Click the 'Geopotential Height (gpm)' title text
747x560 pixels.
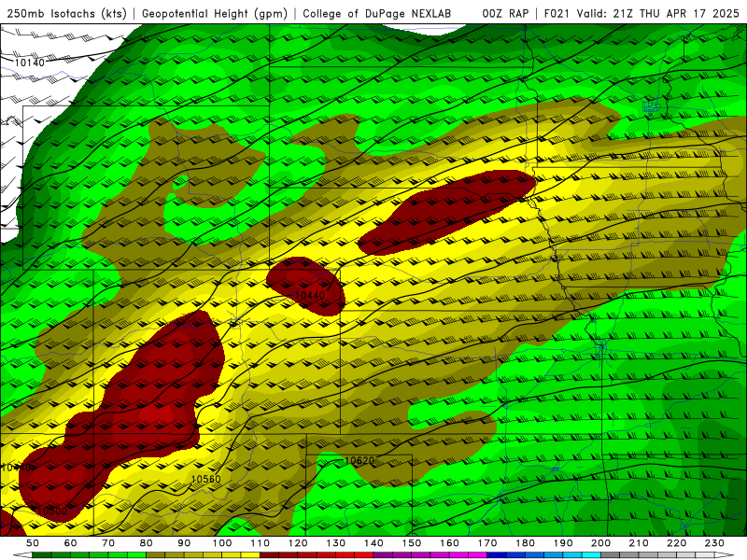click(x=215, y=13)
